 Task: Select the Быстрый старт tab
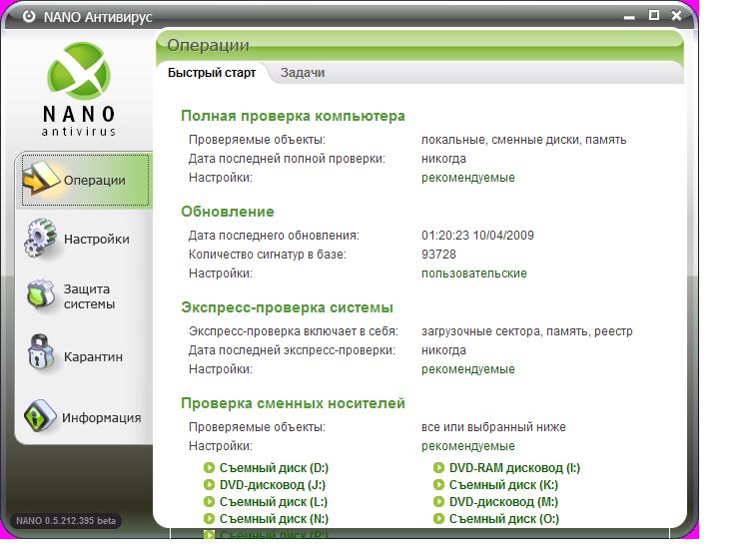(212, 73)
